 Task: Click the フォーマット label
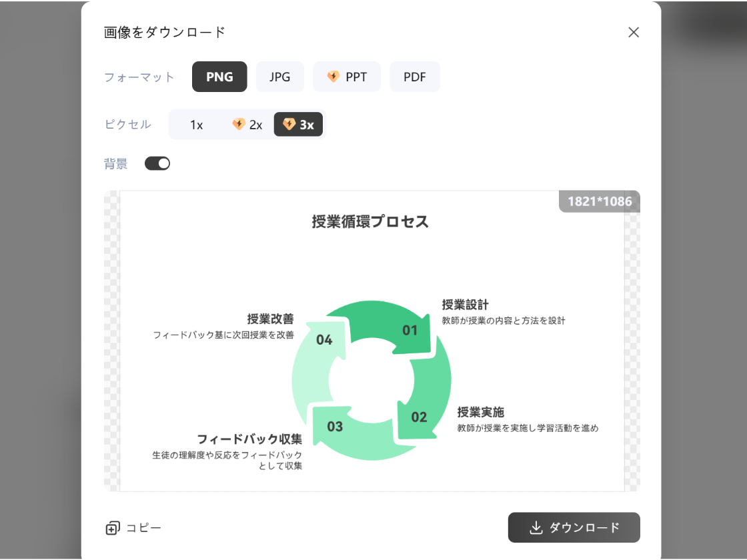pos(139,77)
